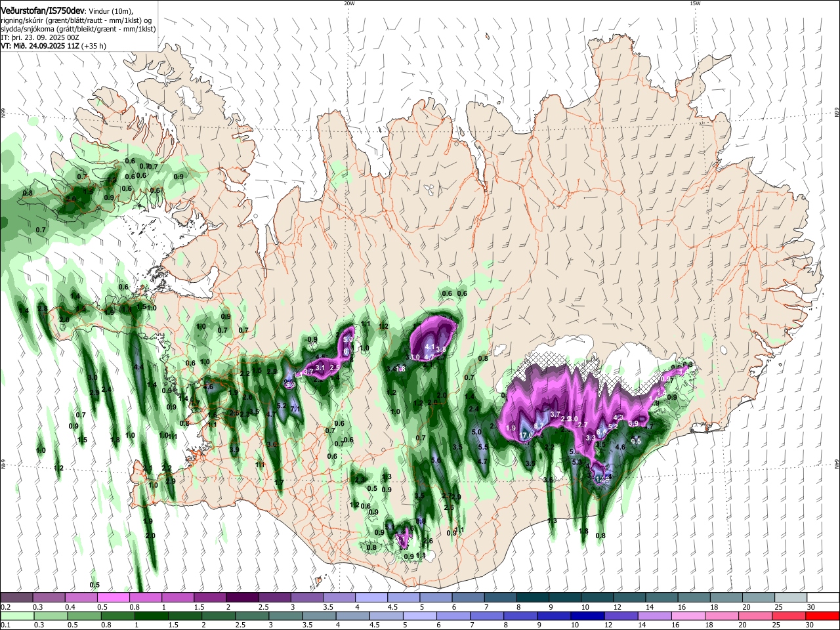Click the '0.1' label starting the rain scale

5,625
